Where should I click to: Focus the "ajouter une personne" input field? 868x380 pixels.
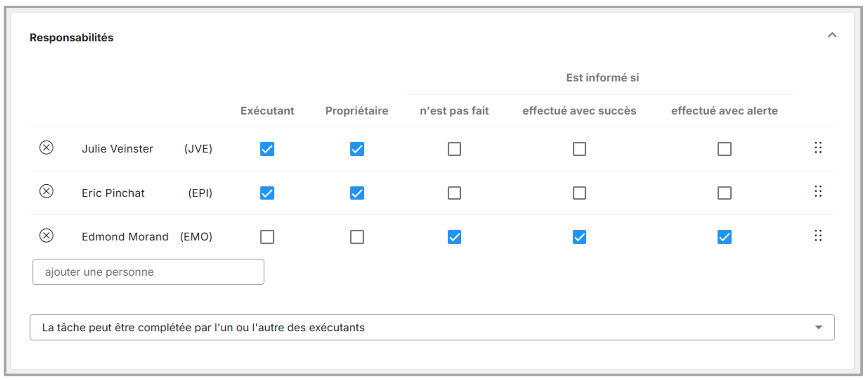point(148,272)
